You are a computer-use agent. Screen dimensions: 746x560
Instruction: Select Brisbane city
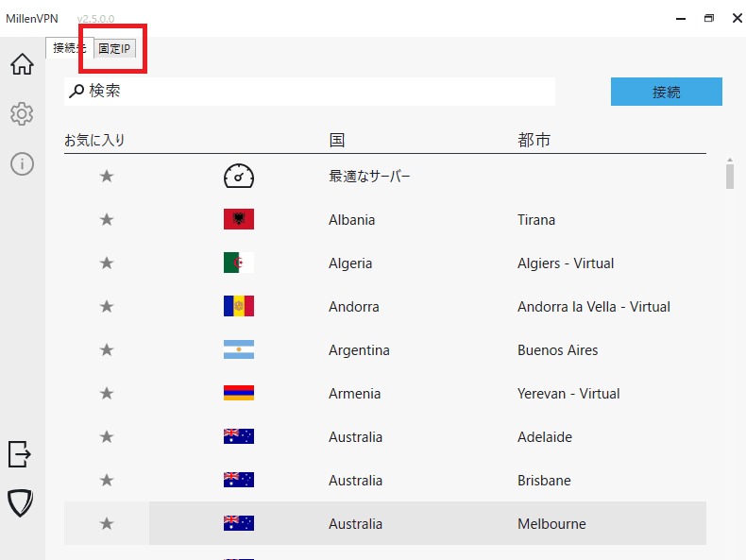point(544,481)
